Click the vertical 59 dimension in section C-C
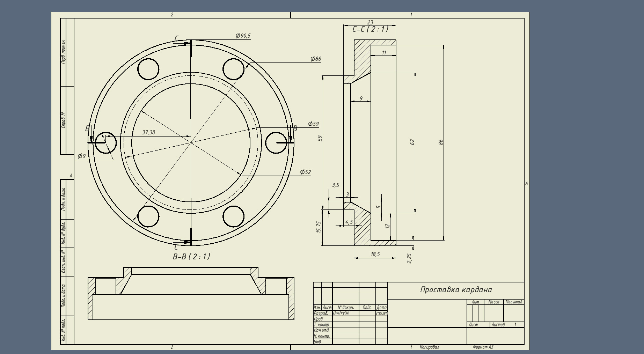This screenshot has height=354, width=644. point(320,138)
